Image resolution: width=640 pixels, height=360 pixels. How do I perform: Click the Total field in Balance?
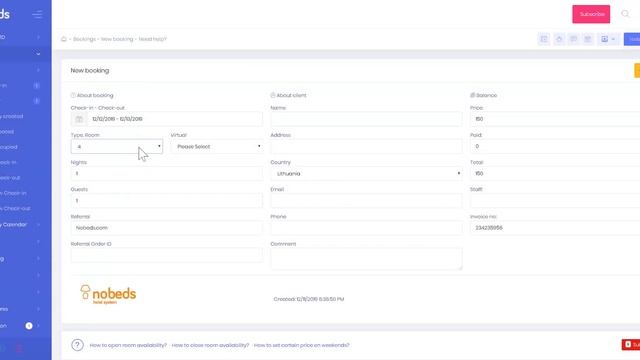(555, 173)
